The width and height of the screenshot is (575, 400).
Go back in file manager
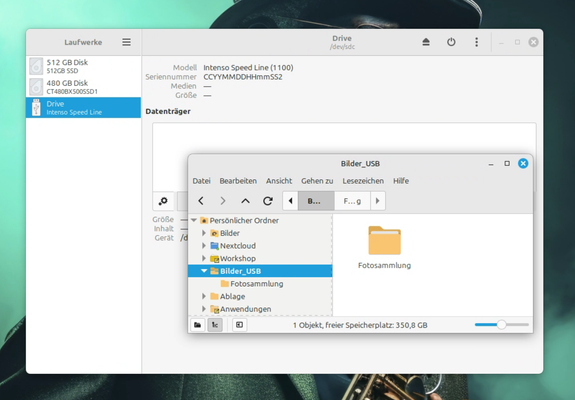201,201
